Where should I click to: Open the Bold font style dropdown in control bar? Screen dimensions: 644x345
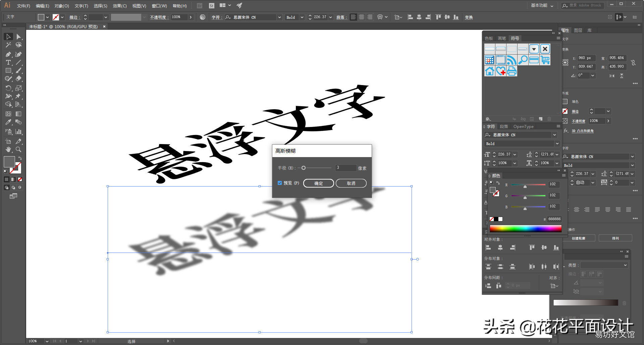pos(302,17)
